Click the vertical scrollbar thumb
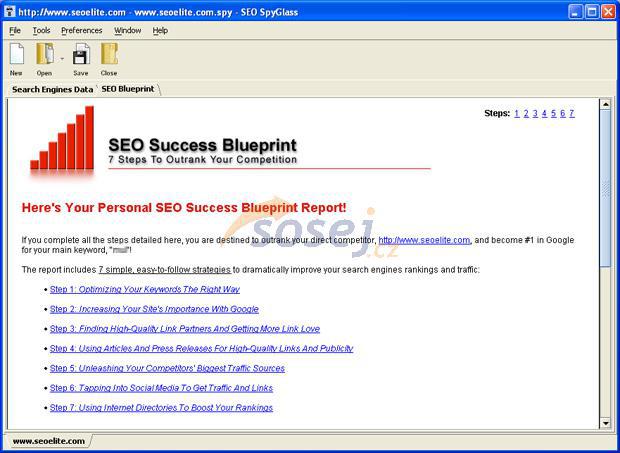The image size is (620, 453). coord(605,189)
